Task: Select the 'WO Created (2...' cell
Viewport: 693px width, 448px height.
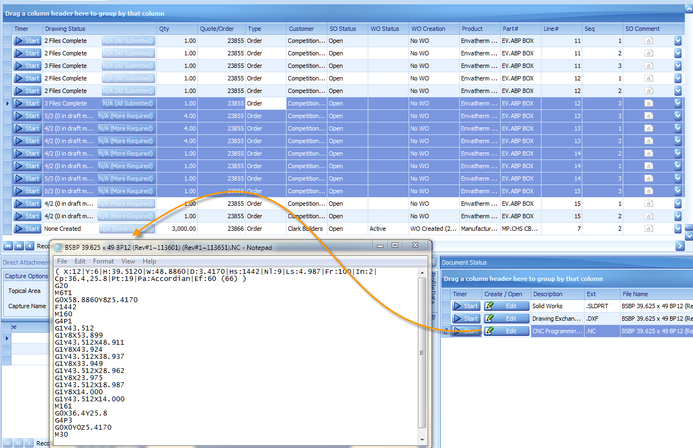Action: [434, 228]
